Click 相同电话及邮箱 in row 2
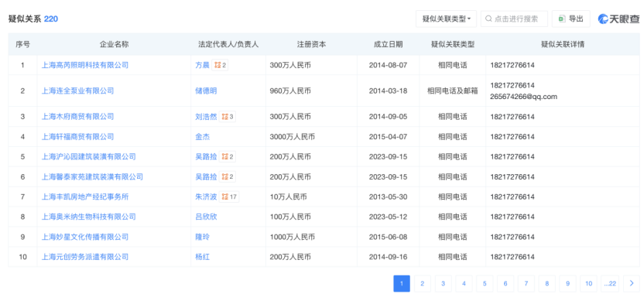Viewport: 644px width, 294px height. [x=453, y=91]
